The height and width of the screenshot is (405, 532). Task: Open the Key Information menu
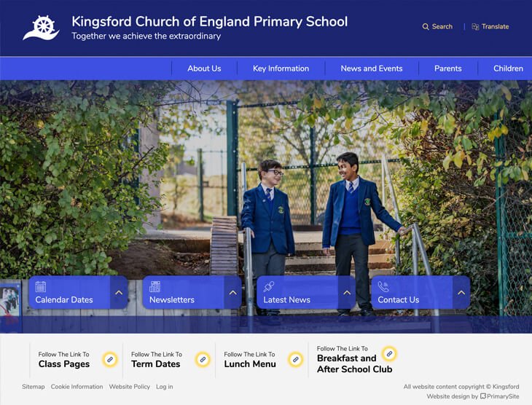pyautogui.click(x=281, y=68)
